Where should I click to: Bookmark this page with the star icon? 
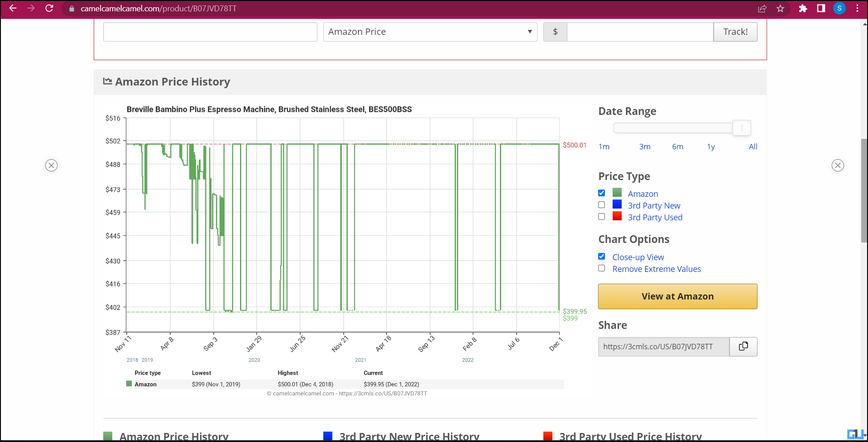click(x=780, y=8)
